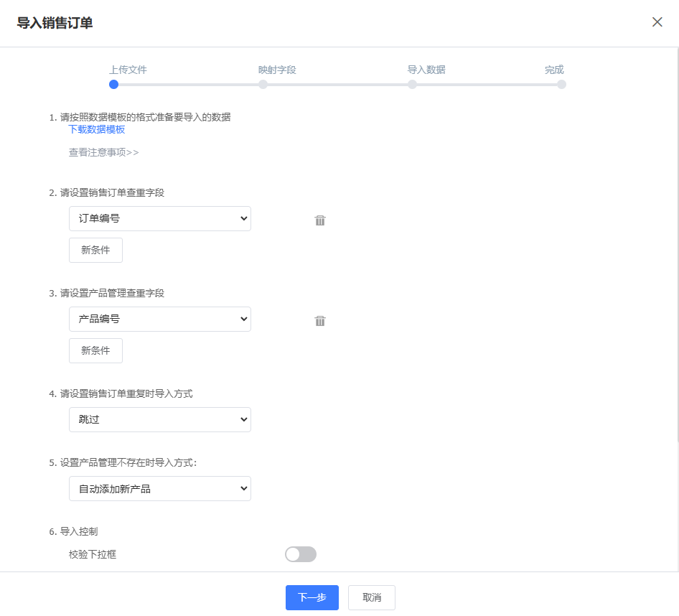The image size is (679, 616).
Task: Delete the 订单编号 duplicate-check condition
Action: (x=320, y=220)
